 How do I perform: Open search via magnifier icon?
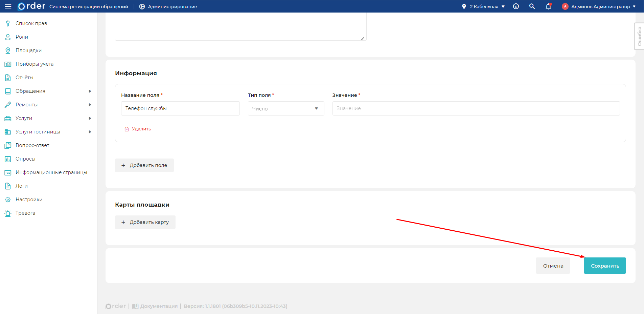coord(532,6)
